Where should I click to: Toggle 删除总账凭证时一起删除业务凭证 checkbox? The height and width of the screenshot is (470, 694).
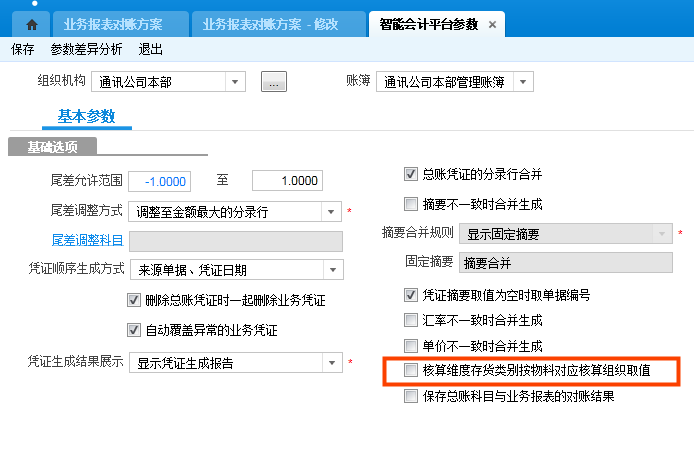coord(135,300)
